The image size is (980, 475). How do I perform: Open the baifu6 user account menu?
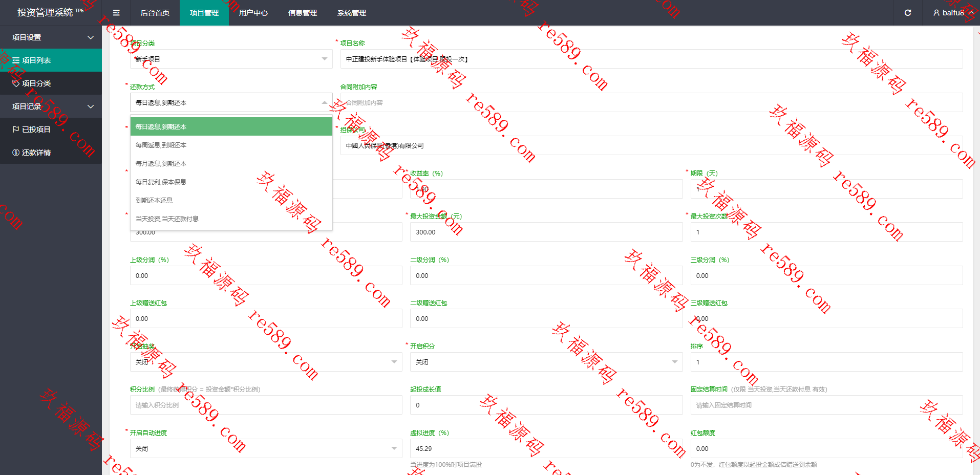tap(953, 13)
